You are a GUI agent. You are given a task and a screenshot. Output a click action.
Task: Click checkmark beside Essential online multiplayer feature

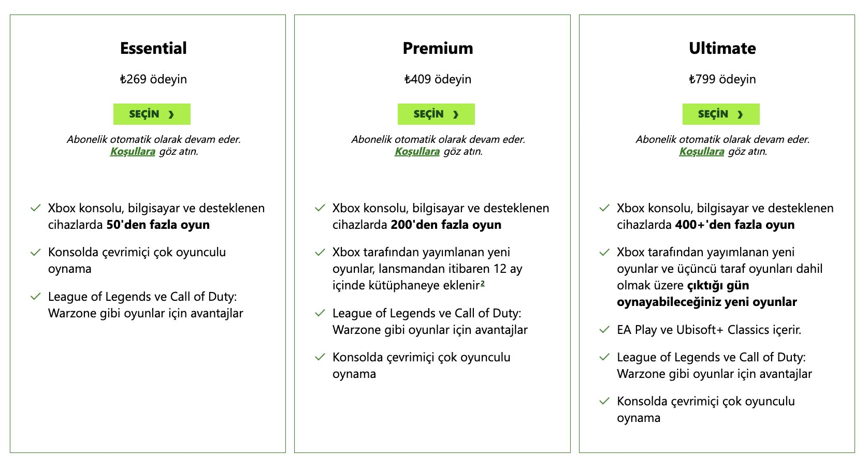coord(35,252)
